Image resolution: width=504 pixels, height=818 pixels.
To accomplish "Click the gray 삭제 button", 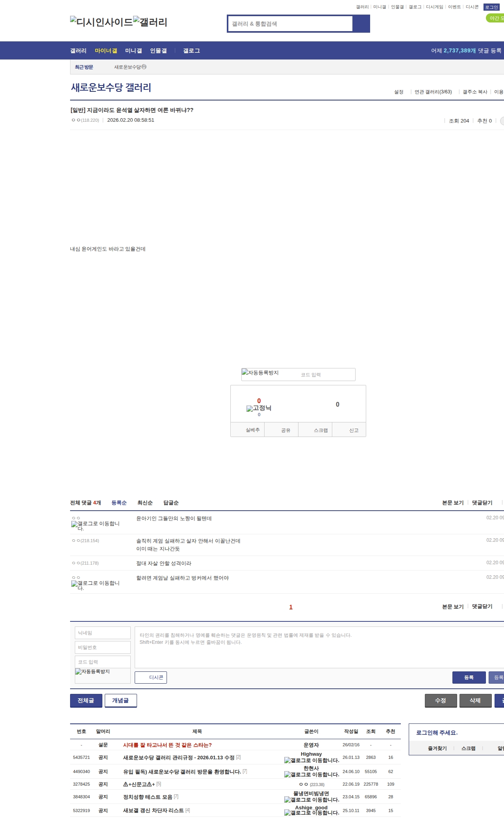I will pos(475,700).
